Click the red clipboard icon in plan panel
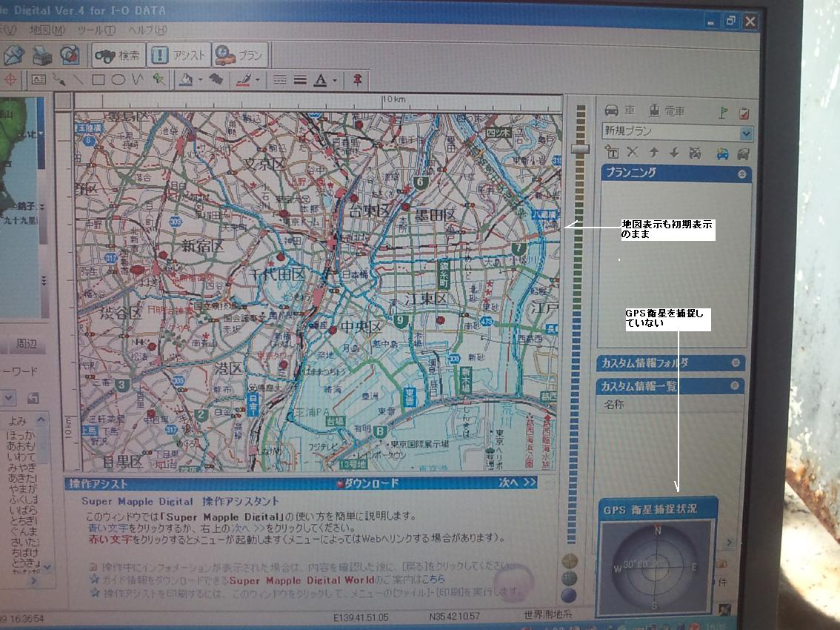 pyautogui.click(x=744, y=113)
